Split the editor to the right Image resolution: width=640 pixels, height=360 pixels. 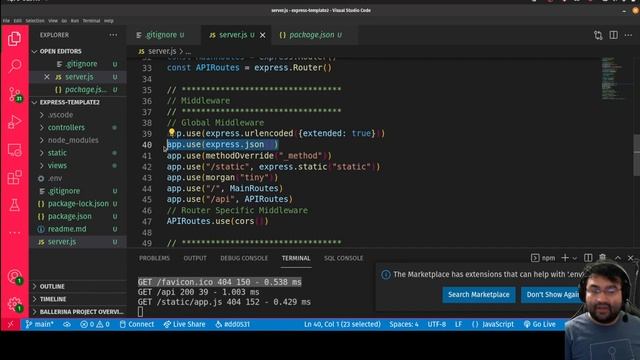[x=613, y=35]
